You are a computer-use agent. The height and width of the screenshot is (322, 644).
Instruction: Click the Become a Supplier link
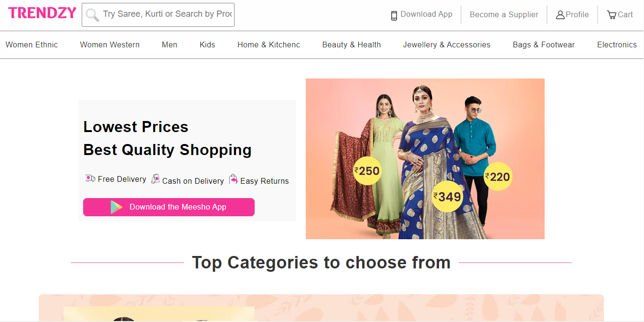[504, 14]
